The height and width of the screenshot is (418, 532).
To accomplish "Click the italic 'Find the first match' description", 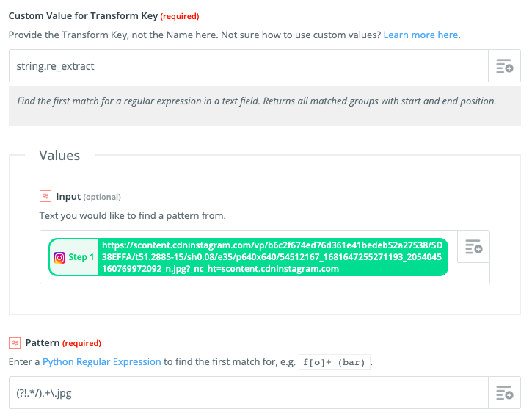I will pyautogui.click(x=257, y=101).
